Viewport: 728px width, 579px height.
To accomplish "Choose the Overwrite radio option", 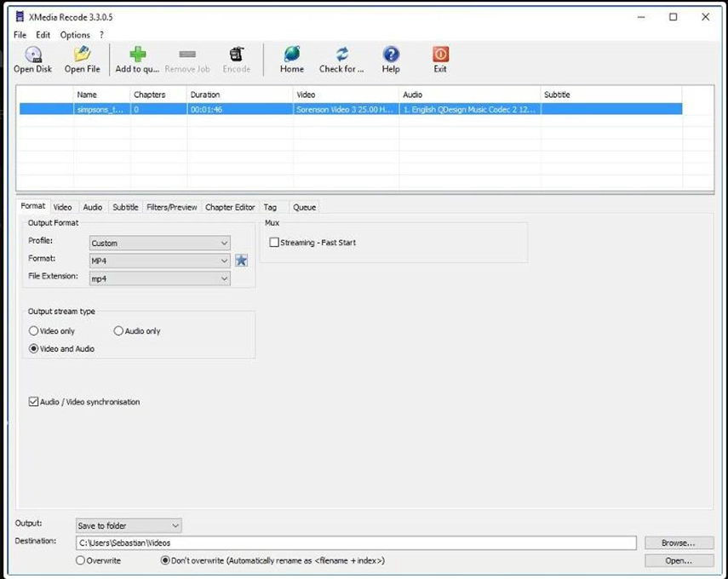I will tap(80, 560).
